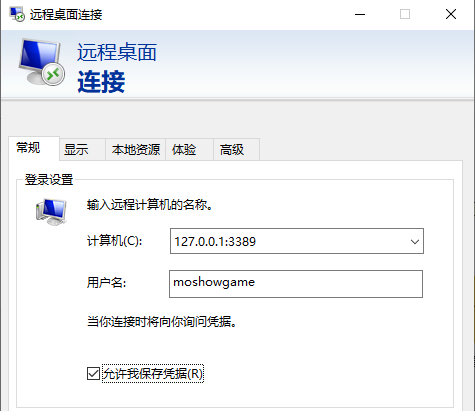Select the 常规 tab
The image size is (475, 411).
tap(34, 148)
